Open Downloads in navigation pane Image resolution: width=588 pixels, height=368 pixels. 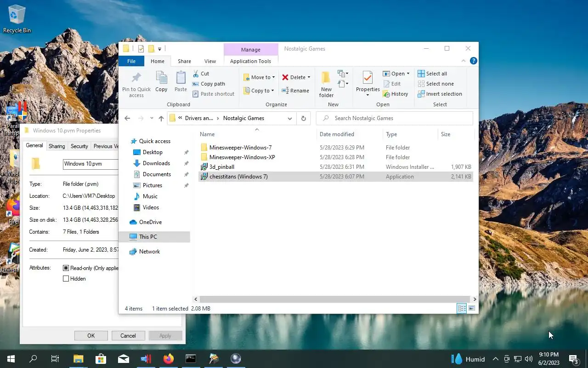[156, 163]
